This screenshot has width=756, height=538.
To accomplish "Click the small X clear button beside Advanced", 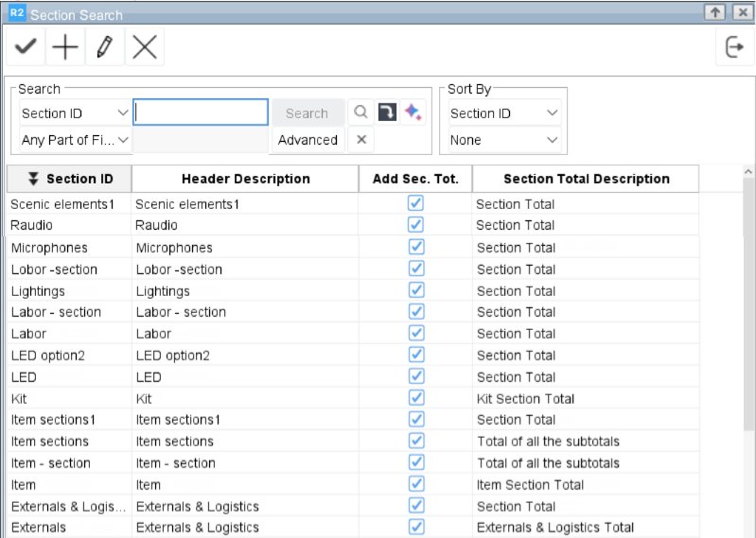I will 360,140.
